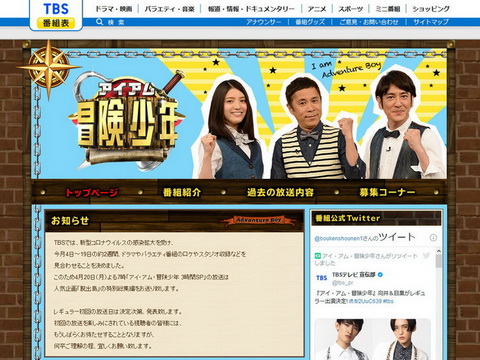Open the スポーツ menu
Viewport: 480px width, 360px height.
coord(351,9)
